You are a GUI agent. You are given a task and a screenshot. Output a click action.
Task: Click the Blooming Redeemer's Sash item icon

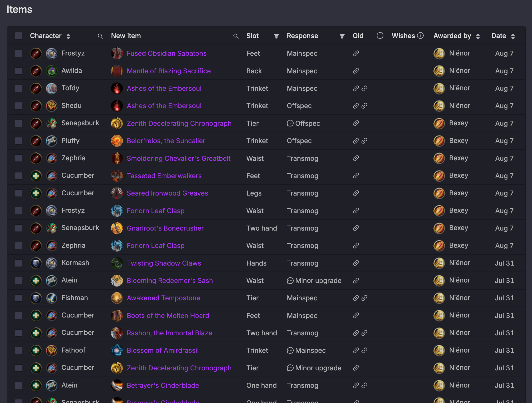pyautogui.click(x=117, y=281)
